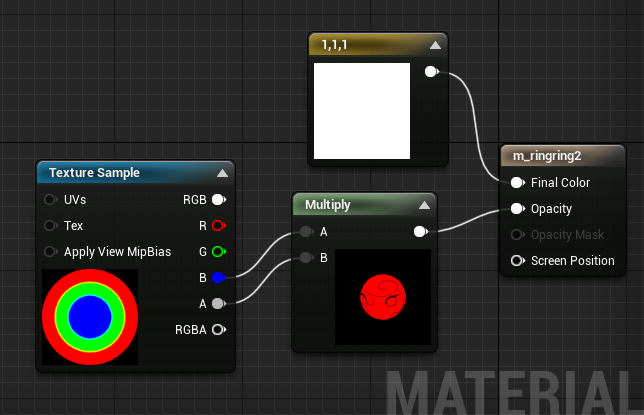
Task: Click the 1,1,1 constant node's output pin
Action: 432,72
